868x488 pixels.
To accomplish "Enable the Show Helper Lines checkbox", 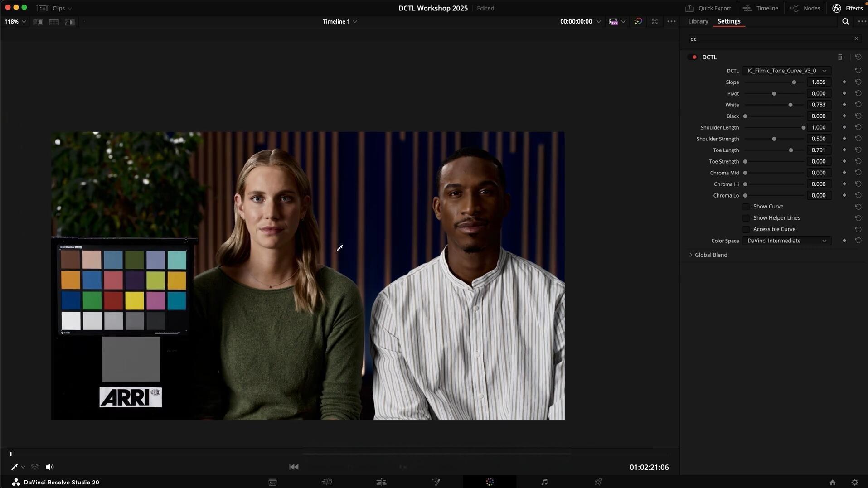I will [x=746, y=218].
